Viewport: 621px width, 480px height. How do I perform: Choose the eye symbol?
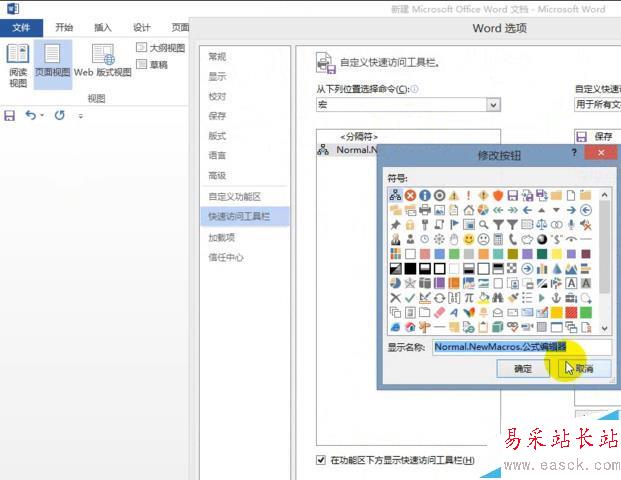tap(571, 239)
